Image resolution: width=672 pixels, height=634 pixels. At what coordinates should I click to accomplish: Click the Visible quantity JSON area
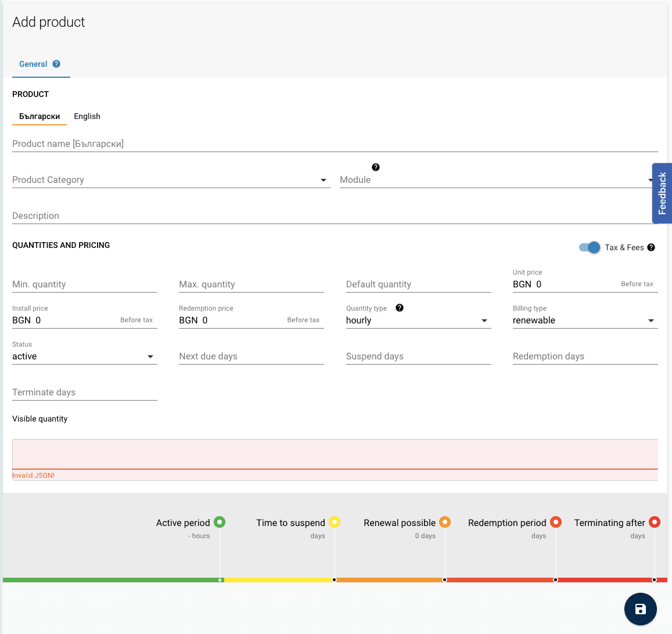coord(335,456)
